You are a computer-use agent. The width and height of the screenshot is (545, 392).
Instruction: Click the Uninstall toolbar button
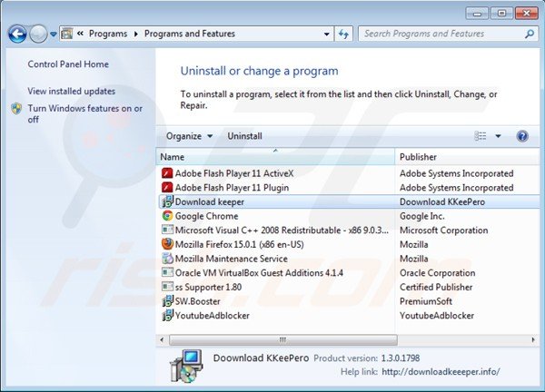[244, 136]
